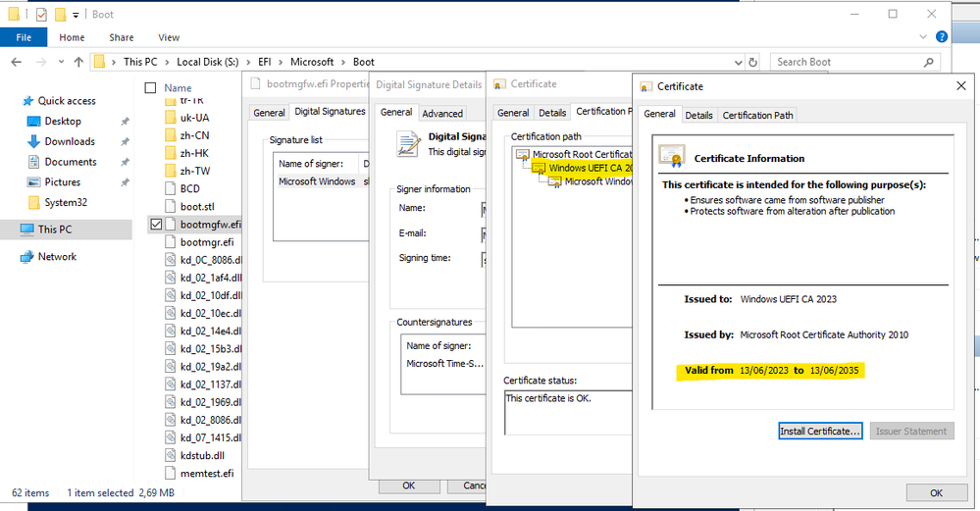Open the Share ribbon tab

pyautogui.click(x=122, y=37)
